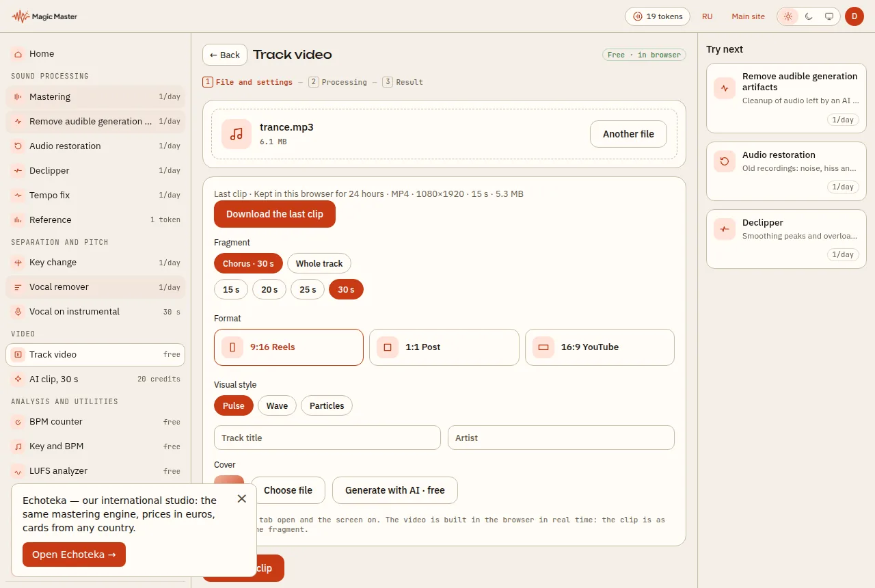Download the last clip
875x588 pixels.
(275, 214)
